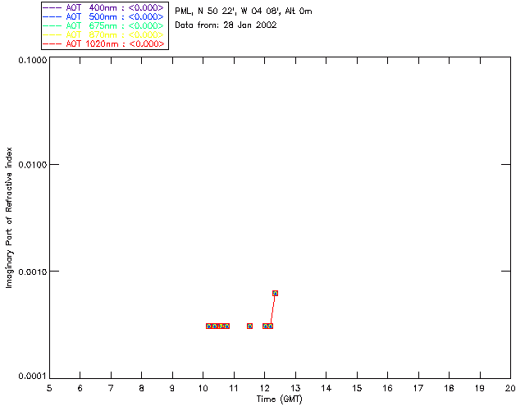Click the AOT 675nm legend entry

coord(103,25)
